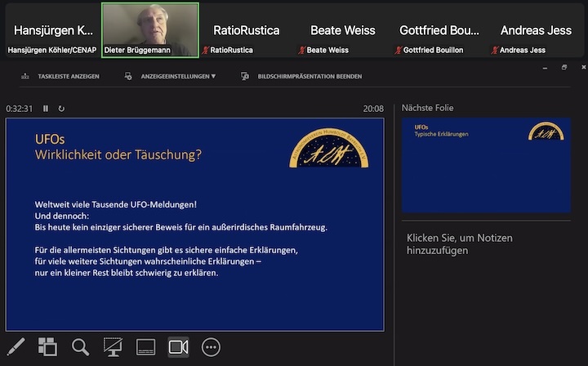Black out the presentation screen
This screenshot has height=366, width=588.
pos(113,346)
